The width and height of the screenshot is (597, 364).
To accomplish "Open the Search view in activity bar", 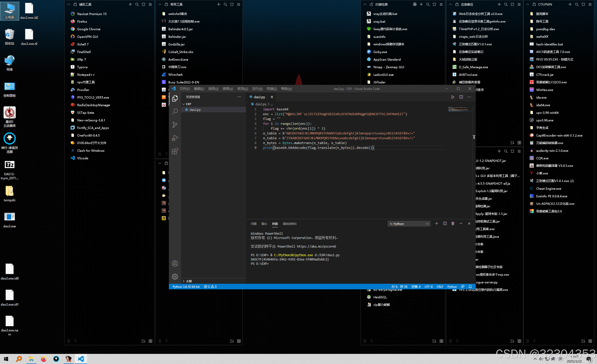I will pyautogui.click(x=175, y=111).
